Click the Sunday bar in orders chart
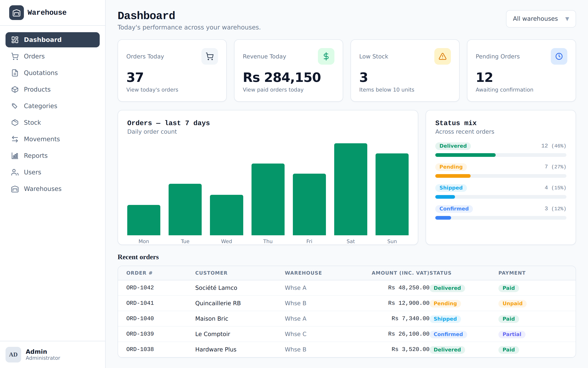 (392, 195)
